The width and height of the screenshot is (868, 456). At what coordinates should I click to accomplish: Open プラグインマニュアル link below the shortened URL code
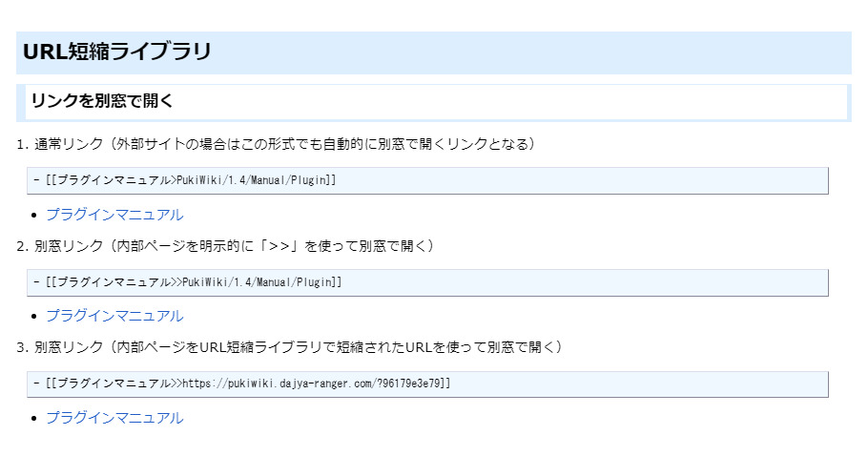(x=114, y=418)
